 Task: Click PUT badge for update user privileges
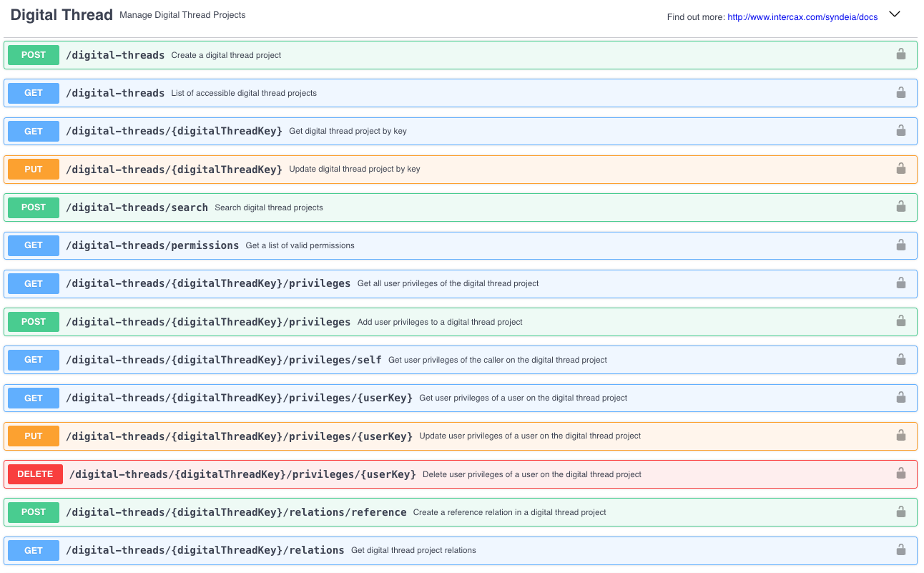tap(33, 436)
